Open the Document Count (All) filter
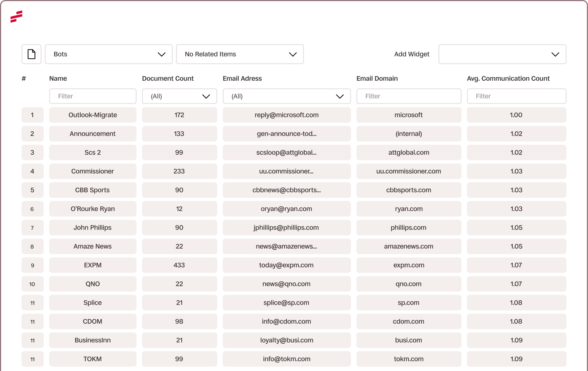The width and height of the screenshot is (588, 371). (x=179, y=96)
